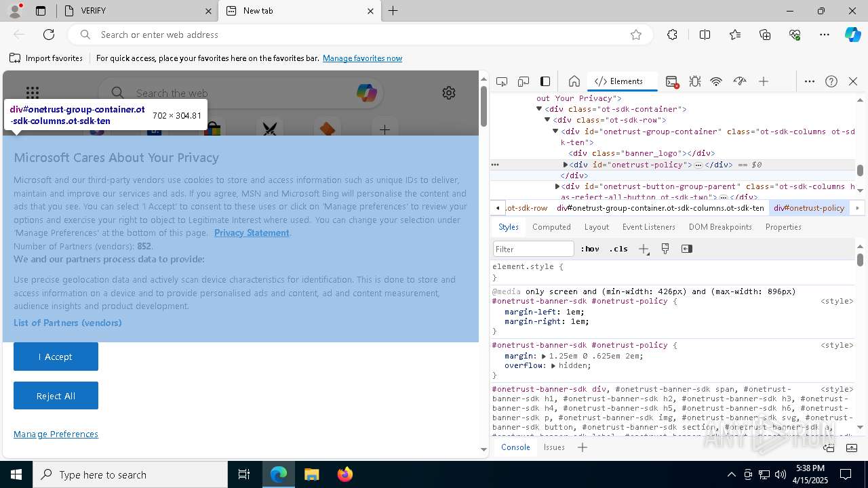
Task: Open the DOM Breakpoints tab
Action: tap(720, 227)
